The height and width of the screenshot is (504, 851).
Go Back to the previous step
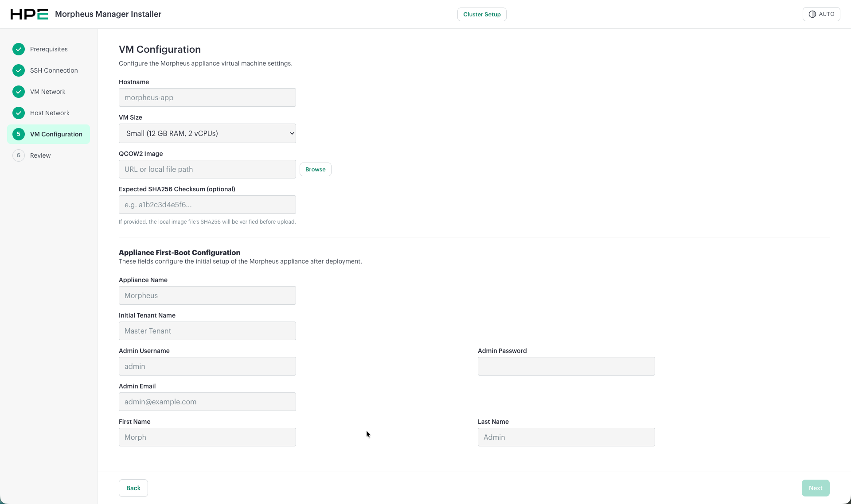click(x=133, y=488)
